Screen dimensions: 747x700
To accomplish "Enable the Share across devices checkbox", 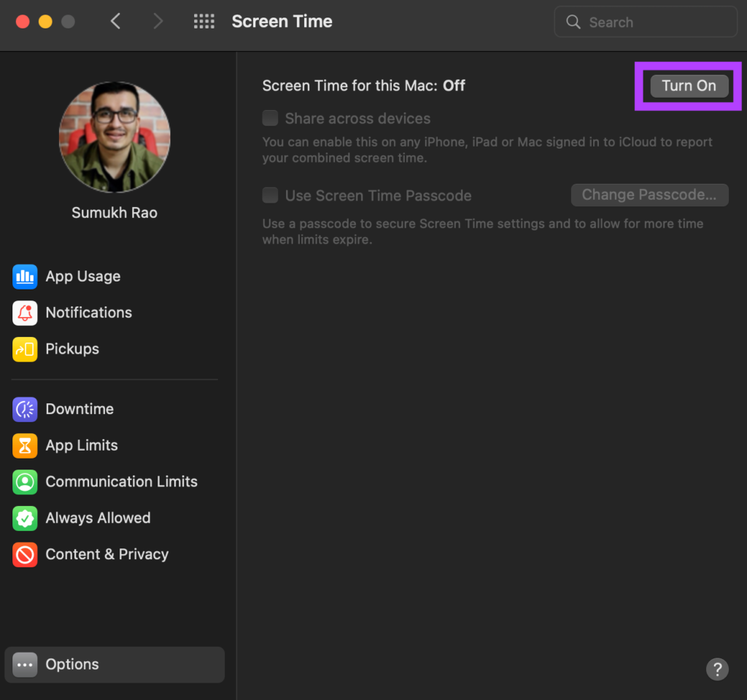I will (x=270, y=118).
